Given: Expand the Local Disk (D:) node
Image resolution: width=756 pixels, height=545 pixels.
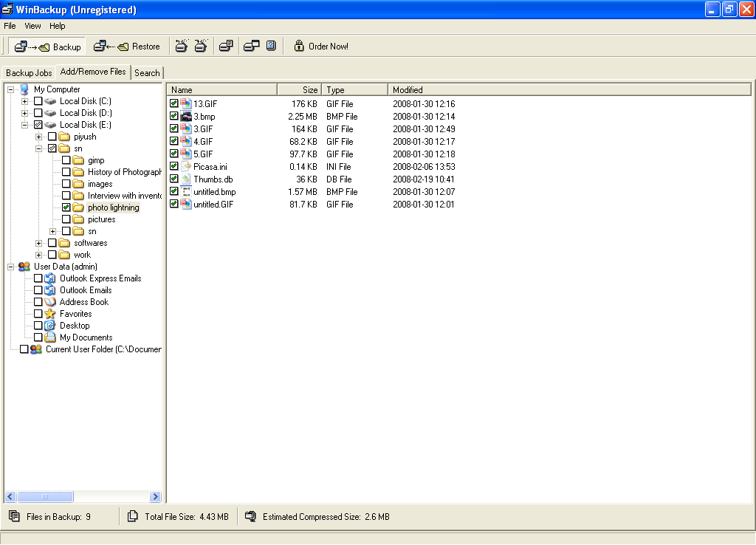Looking at the screenshot, I should (x=24, y=113).
